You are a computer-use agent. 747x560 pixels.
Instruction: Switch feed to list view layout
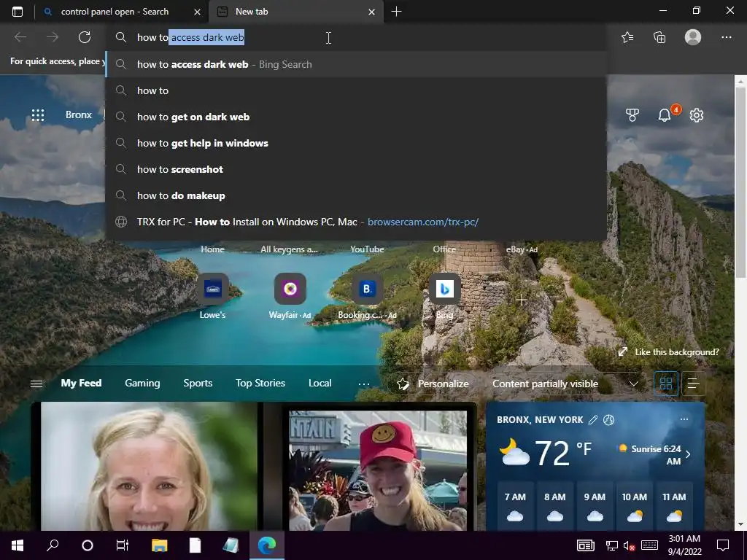point(694,384)
